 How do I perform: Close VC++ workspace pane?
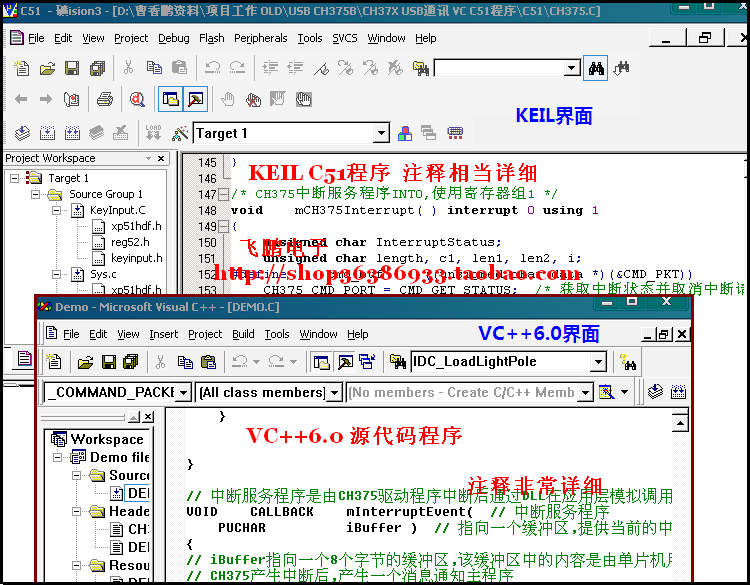click(148, 417)
